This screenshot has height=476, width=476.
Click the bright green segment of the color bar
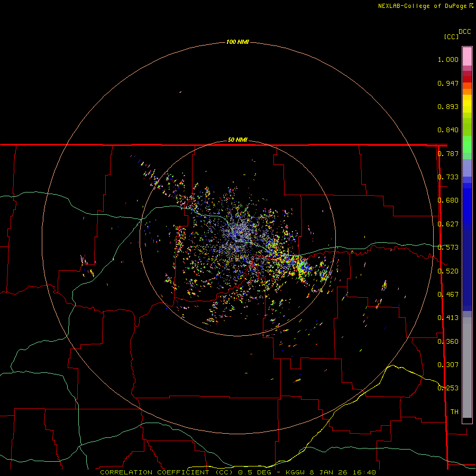coord(467,144)
